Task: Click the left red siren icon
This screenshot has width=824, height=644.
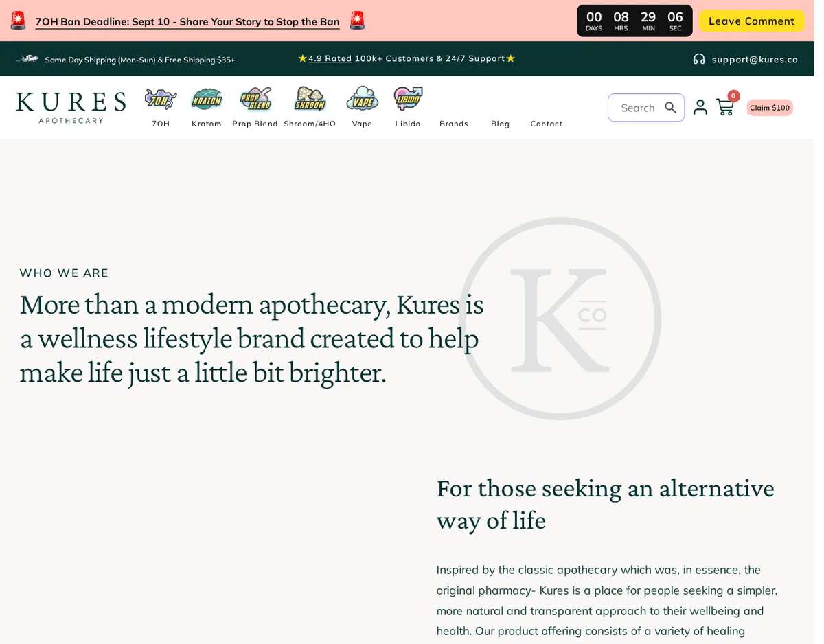Action: pyautogui.click(x=18, y=21)
